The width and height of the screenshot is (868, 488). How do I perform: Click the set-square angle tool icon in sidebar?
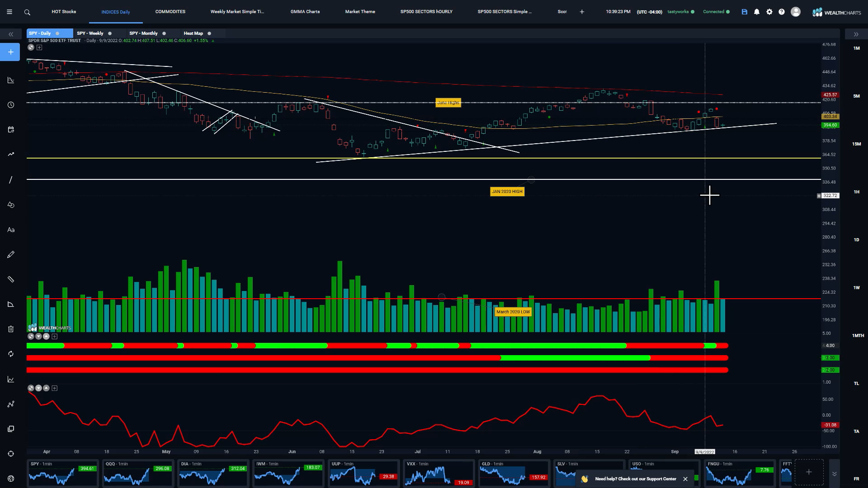(11, 304)
